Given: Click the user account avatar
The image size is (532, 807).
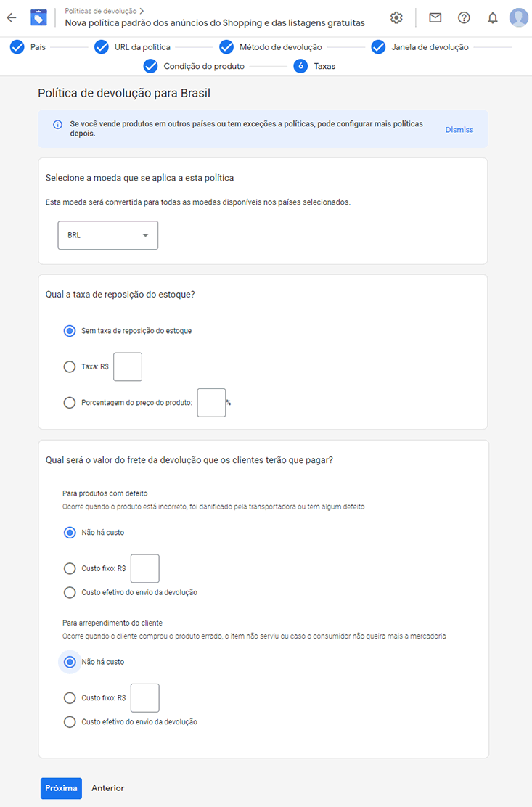Looking at the screenshot, I should (519, 17).
